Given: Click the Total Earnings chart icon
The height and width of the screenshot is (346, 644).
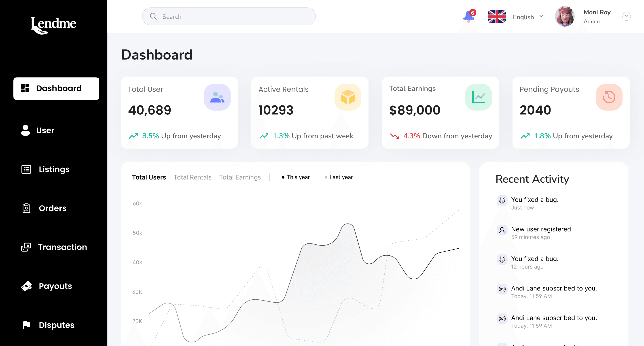Looking at the screenshot, I should [x=478, y=97].
